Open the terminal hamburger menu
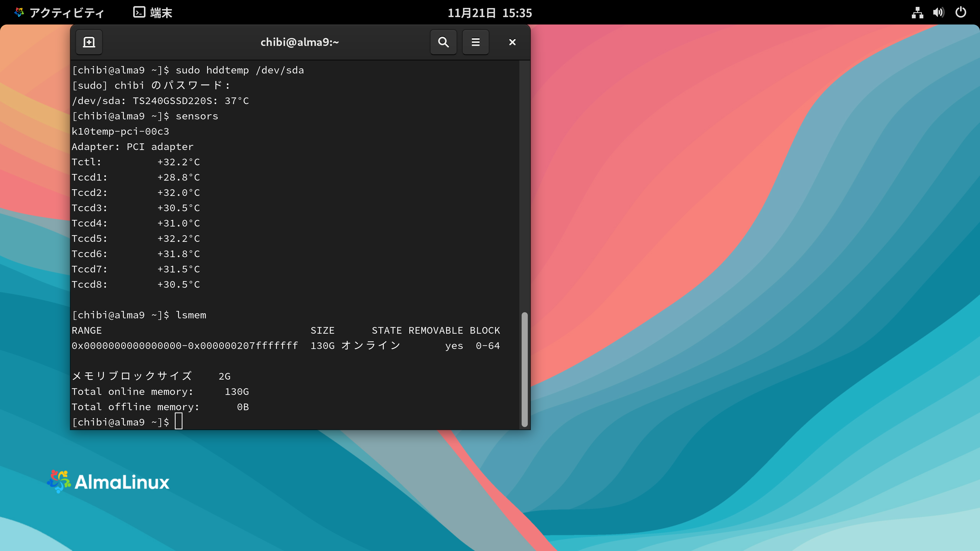Screen dimensions: 980x551 (x=475, y=42)
